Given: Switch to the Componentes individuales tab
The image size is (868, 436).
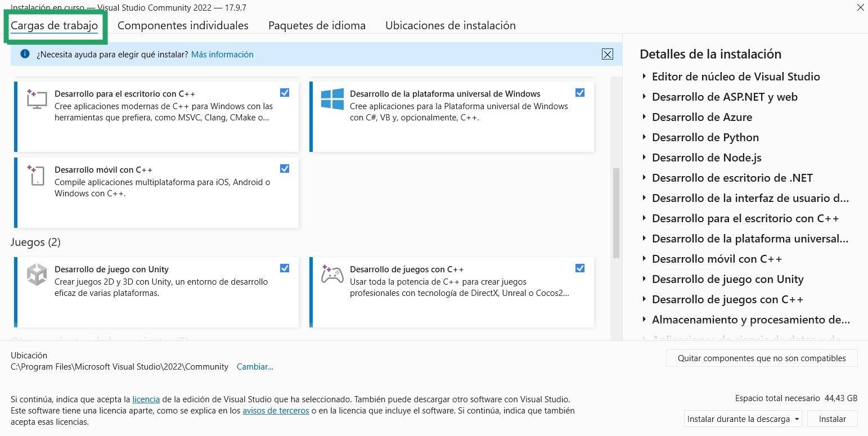Looking at the screenshot, I should tap(183, 25).
